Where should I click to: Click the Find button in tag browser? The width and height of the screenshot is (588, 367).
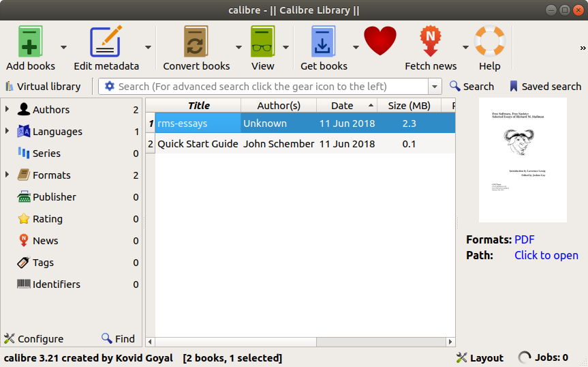coord(118,339)
